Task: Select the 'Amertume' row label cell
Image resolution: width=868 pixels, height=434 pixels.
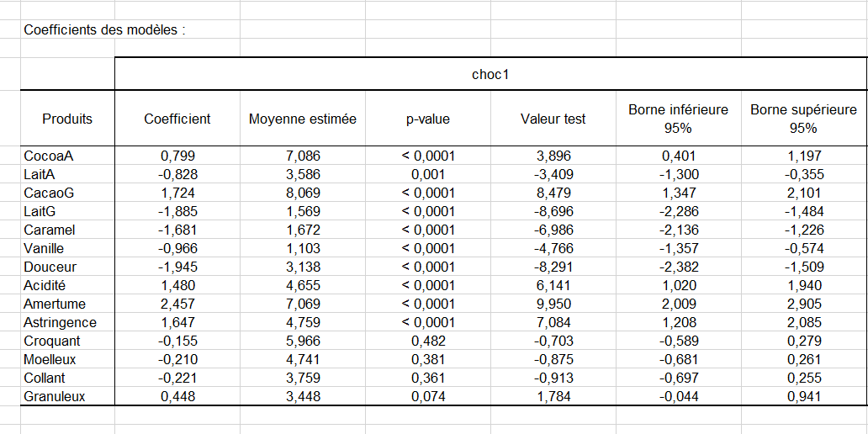Action: point(55,304)
